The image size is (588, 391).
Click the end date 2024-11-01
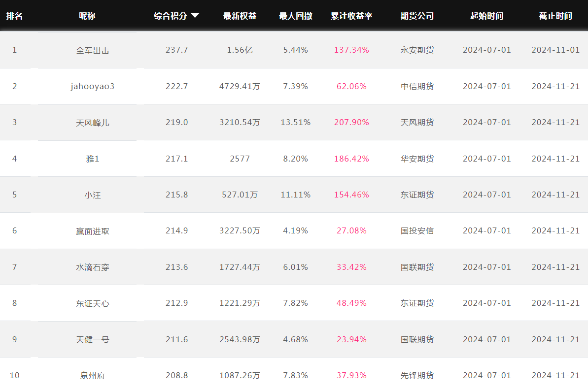(555, 50)
